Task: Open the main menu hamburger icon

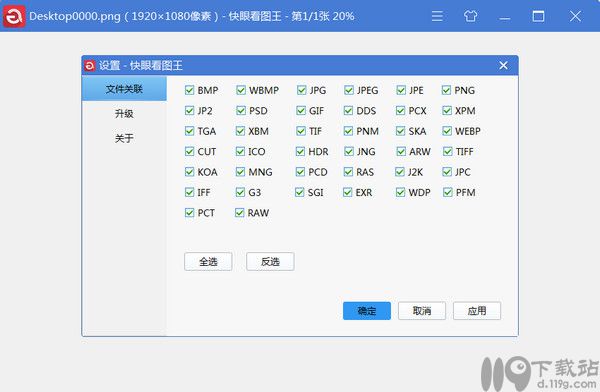Action: (437, 16)
